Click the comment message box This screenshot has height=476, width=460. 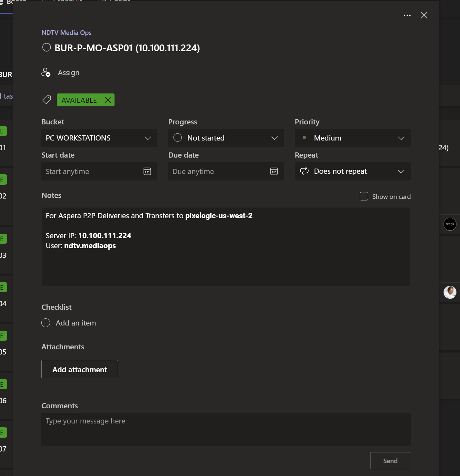pyautogui.click(x=226, y=429)
